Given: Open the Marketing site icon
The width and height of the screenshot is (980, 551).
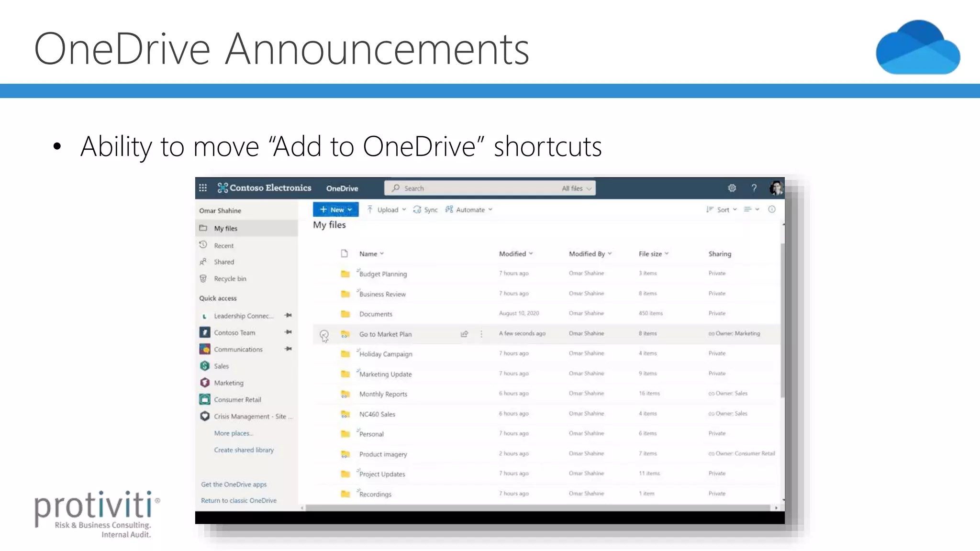Looking at the screenshot, I should pos(205,383).
